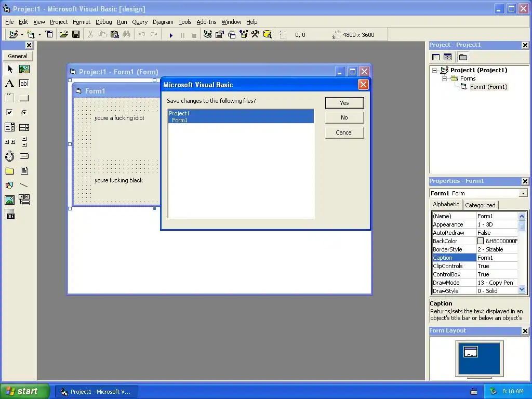The width and height of the screenshot is (532, 399).
Task: Open the Object Browser toolbar icon
Action: click(244, 35)
